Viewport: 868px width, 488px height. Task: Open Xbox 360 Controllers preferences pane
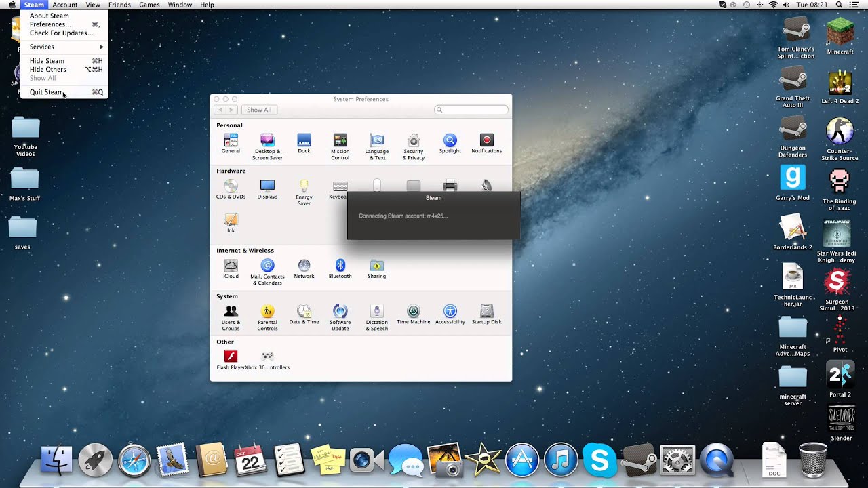click(267, 360)
